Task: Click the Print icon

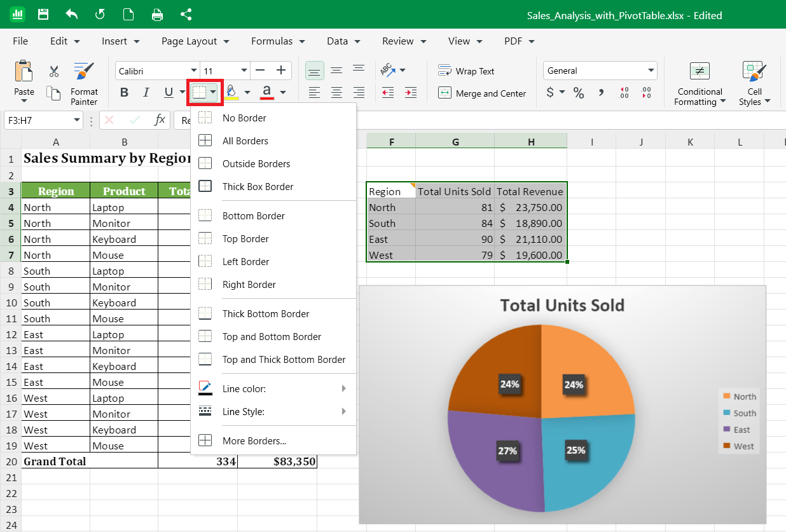Action: [x=158, y=14]
